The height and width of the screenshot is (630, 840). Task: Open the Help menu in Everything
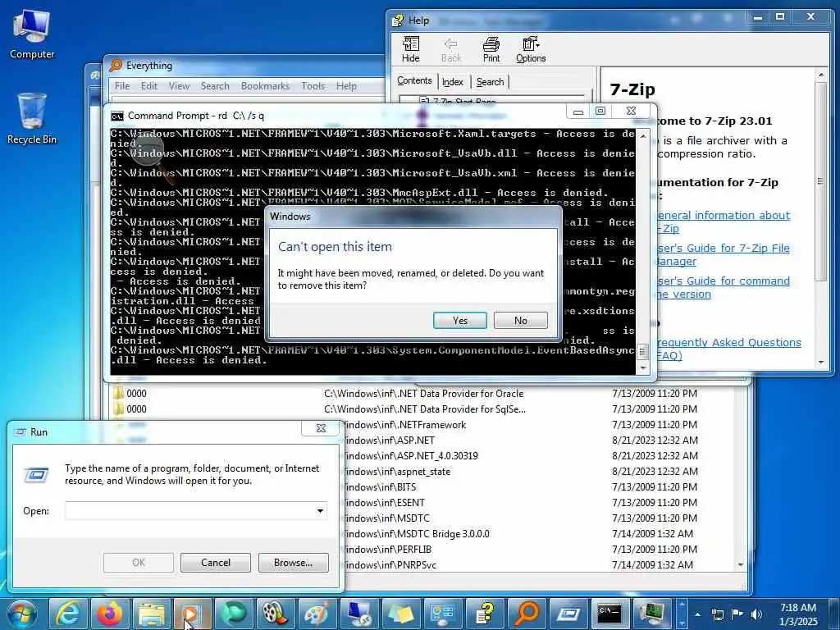(x=346, y=85)
